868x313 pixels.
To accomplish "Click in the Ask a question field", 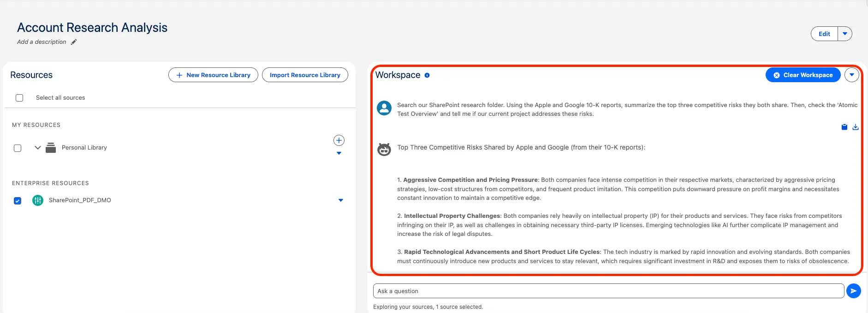I will 608,291.
